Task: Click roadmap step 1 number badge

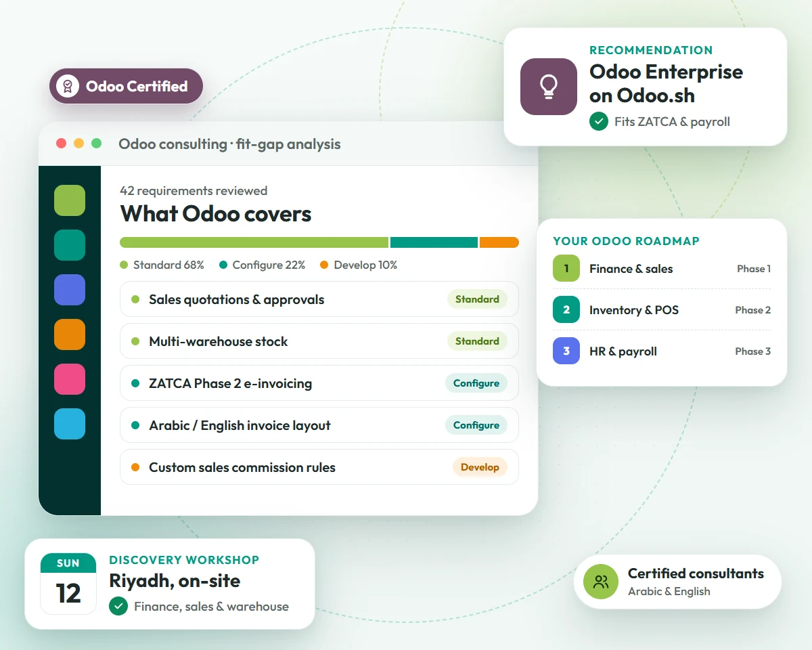Action: (566, 268)
